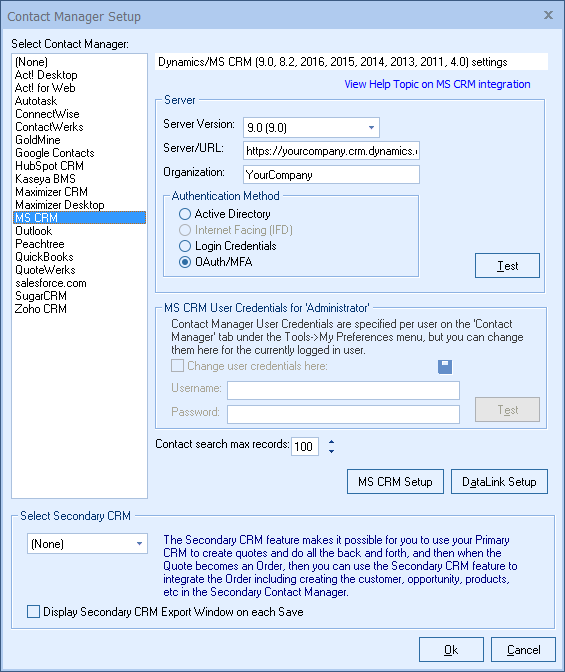Image resolution: width=565 pixels, height=672 pixels.
Task: Pick HubSpot CRM entry
Action: click(79, 166)
